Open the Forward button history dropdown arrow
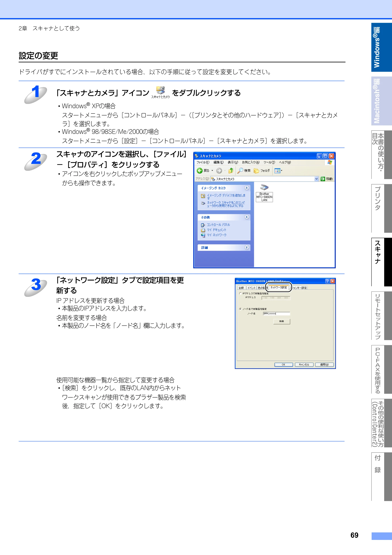 point(225,171)
